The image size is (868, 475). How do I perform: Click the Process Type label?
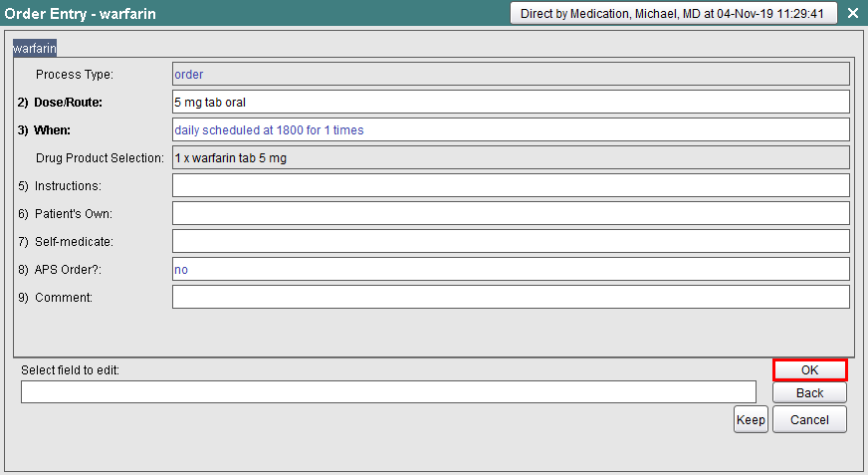(x=75, y=75)
